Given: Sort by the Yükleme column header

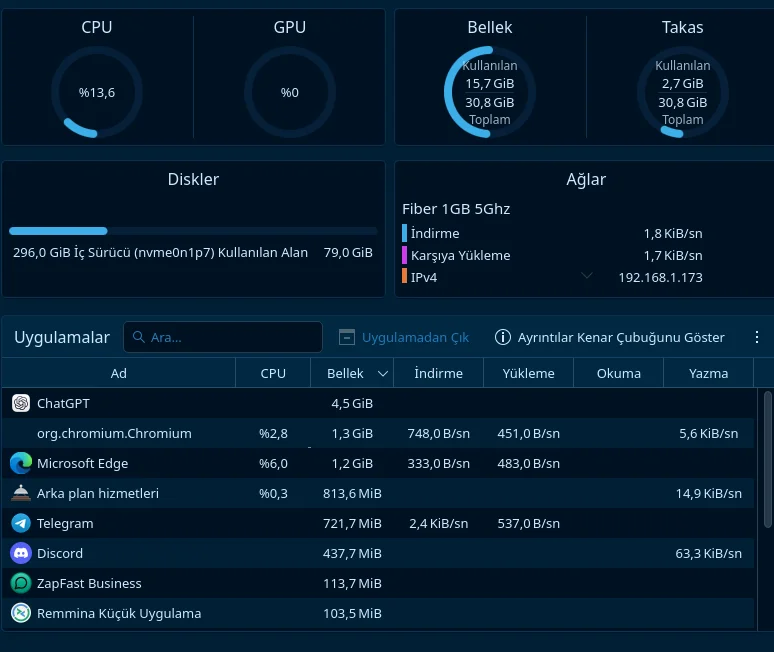Looking at the screenshot, I should click(528, 373).
